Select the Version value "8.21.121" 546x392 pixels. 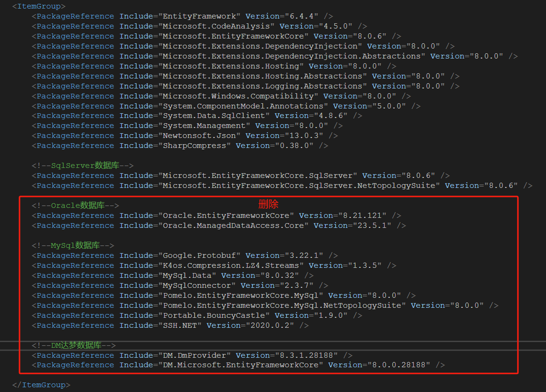pos(362,216)
